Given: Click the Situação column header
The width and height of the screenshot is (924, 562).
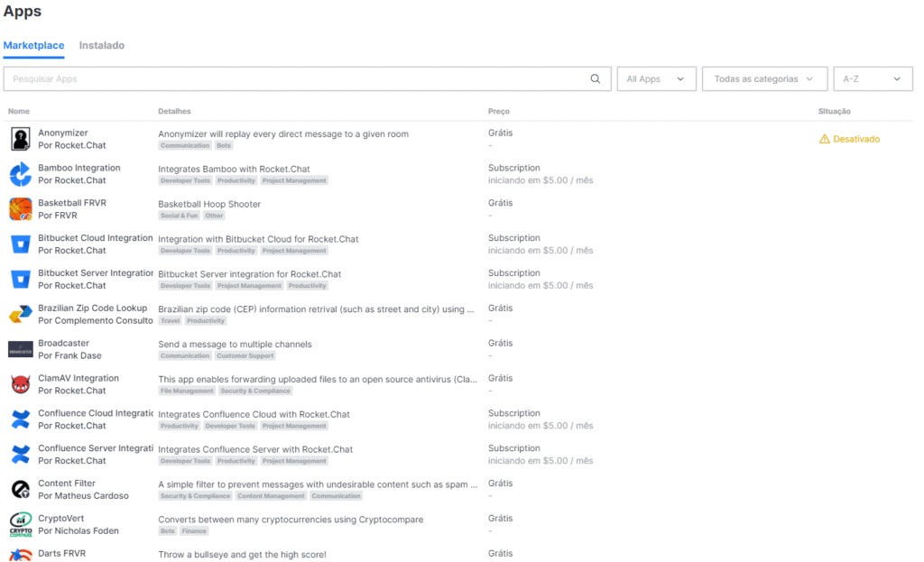Looking at the screenshot, I should pyautogui.click(x=834, y=111).
